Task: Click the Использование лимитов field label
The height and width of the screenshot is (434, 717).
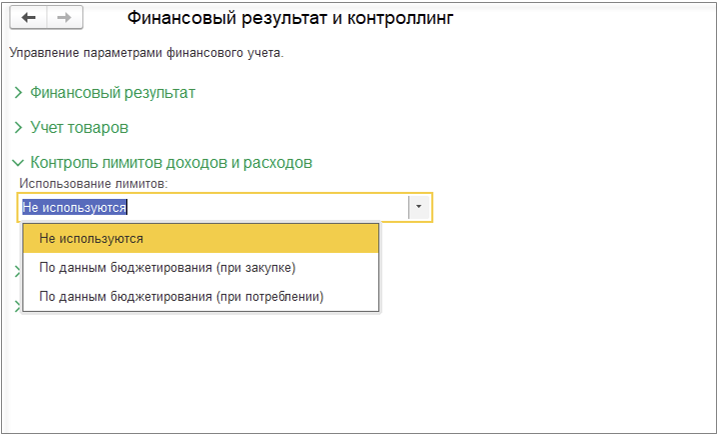Action: (x=92, y=183)
